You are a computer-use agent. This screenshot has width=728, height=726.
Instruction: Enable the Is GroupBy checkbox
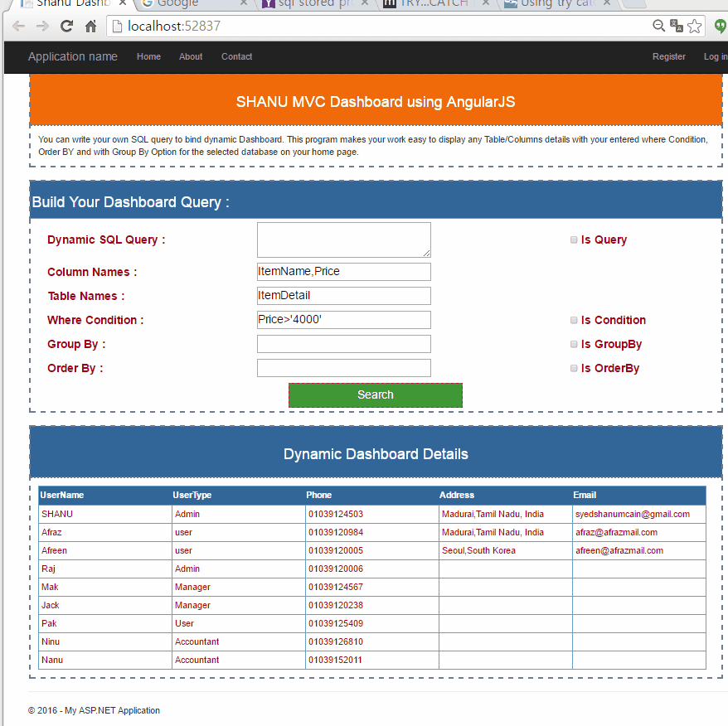pos(574,344)
